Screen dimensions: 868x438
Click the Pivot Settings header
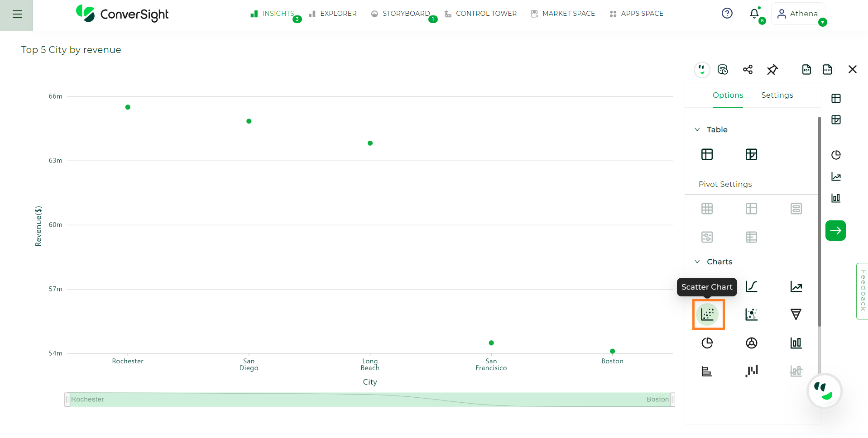725,185
